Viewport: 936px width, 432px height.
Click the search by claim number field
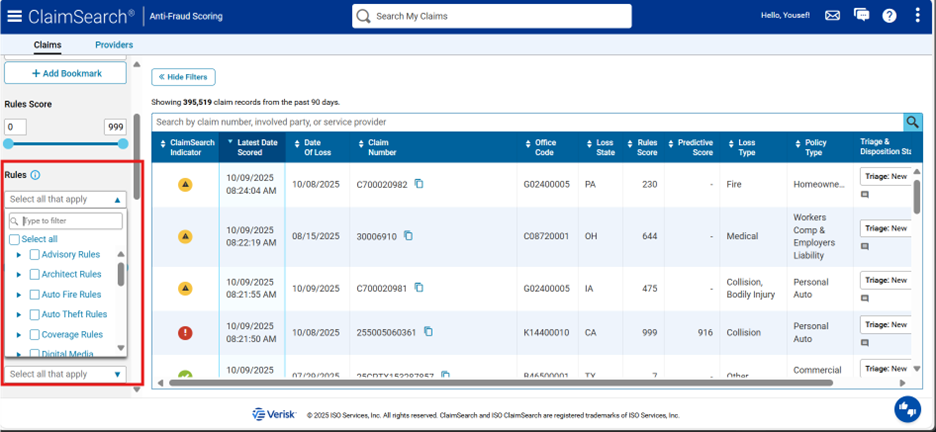coord(528,122)
